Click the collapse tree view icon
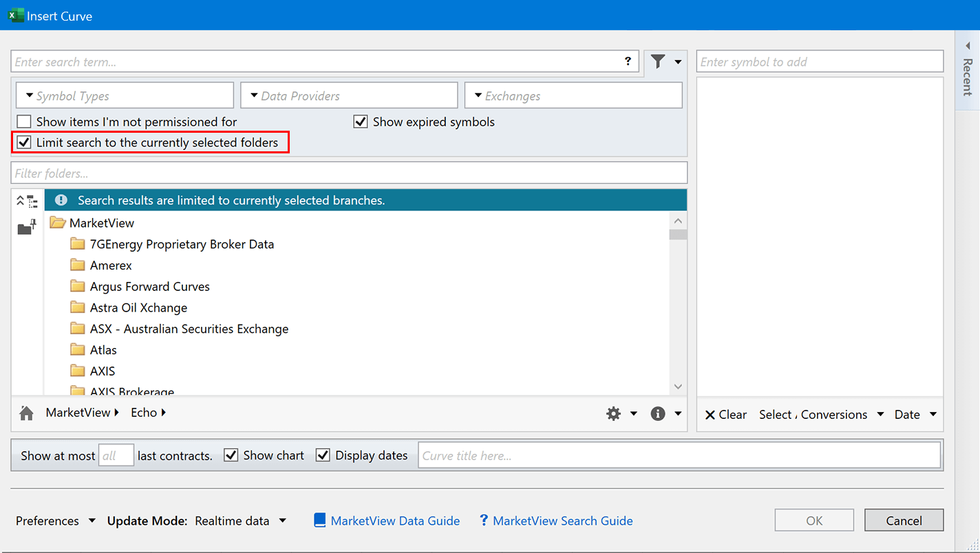Image resolution: width=980 pixels, height=553 pixels. tap(27, 201)
